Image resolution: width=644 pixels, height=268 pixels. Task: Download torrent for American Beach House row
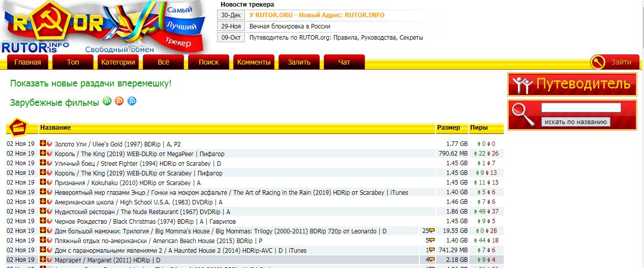(x=43, y=241)
